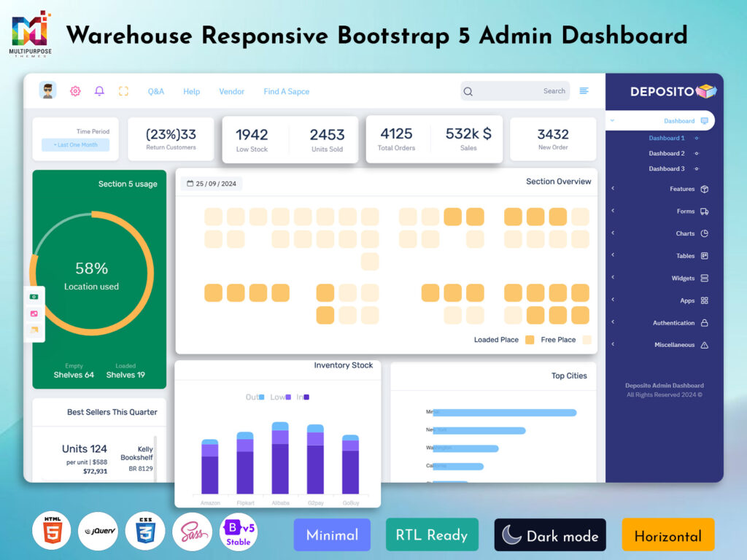Open the user profile avatar icon
The image size is (747, 560).
click(47, 90)
